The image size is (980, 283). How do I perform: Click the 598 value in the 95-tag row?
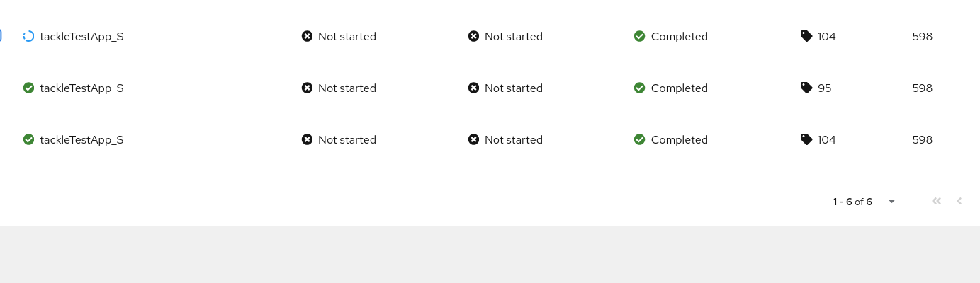tap(922, 88)
